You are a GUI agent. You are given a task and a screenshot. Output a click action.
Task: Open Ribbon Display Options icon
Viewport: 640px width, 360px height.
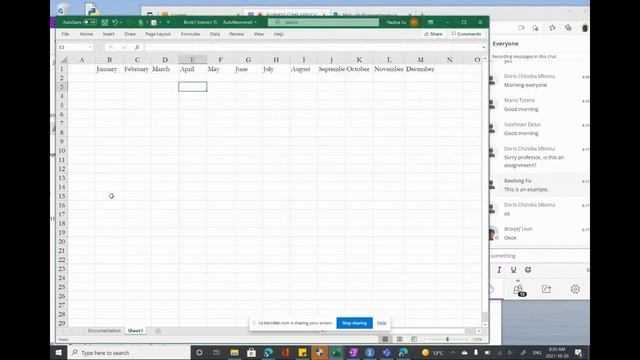point(431,22)
